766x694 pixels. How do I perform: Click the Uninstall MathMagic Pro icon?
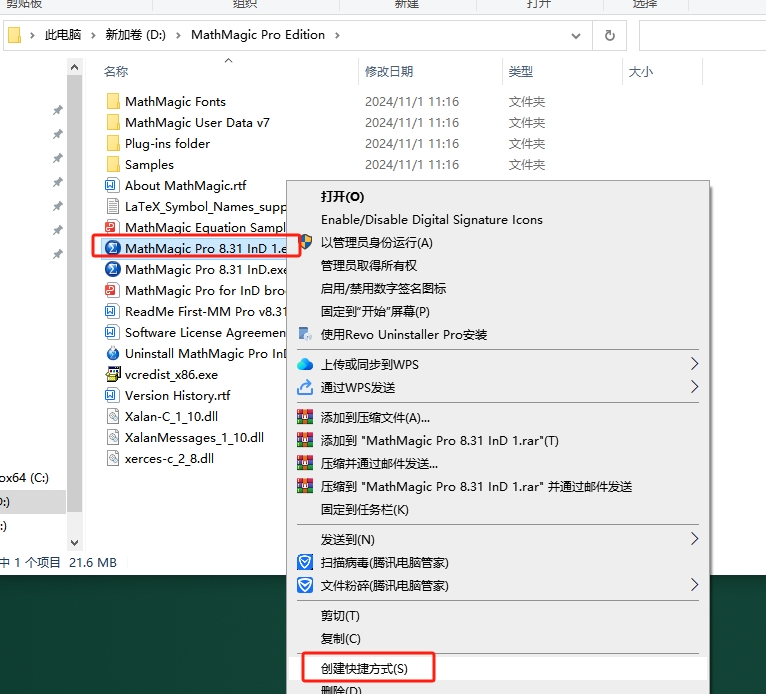click(113, 353)
